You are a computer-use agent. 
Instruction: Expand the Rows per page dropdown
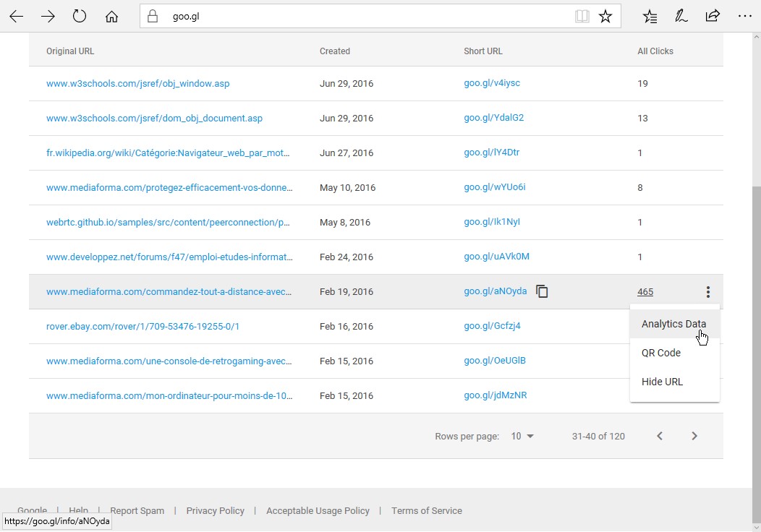coord(522,436)
